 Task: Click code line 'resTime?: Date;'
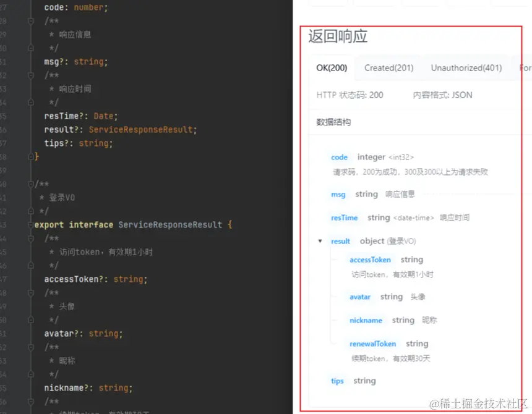tap(81, 116)
